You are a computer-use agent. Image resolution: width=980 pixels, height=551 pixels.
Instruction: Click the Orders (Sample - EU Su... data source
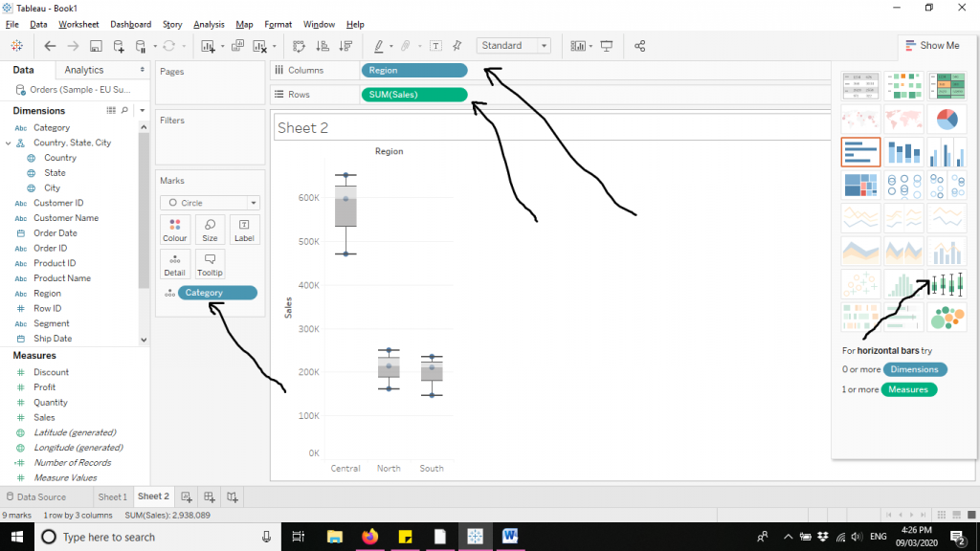pos(74,90)
